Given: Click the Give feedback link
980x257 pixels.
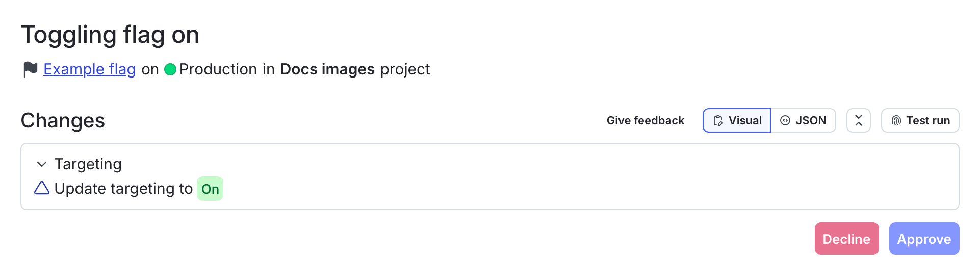Looking at the screenshot, I should 645,121.
